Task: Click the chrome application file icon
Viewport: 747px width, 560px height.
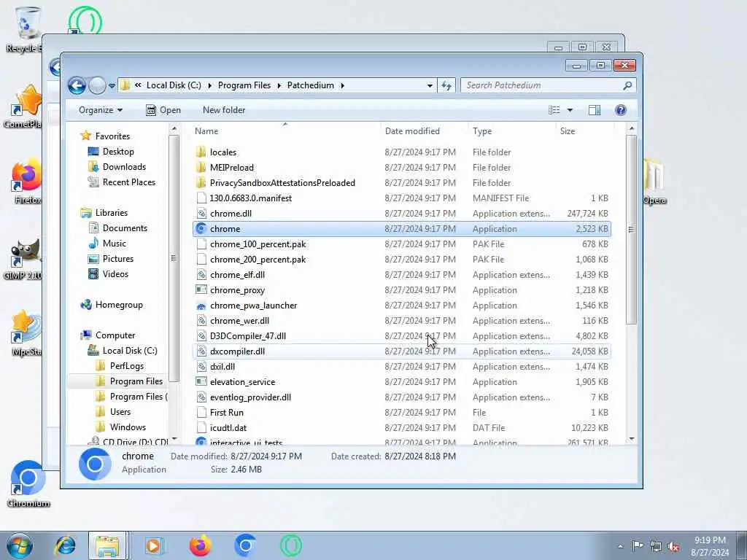Action: click(x=201, y=228)
